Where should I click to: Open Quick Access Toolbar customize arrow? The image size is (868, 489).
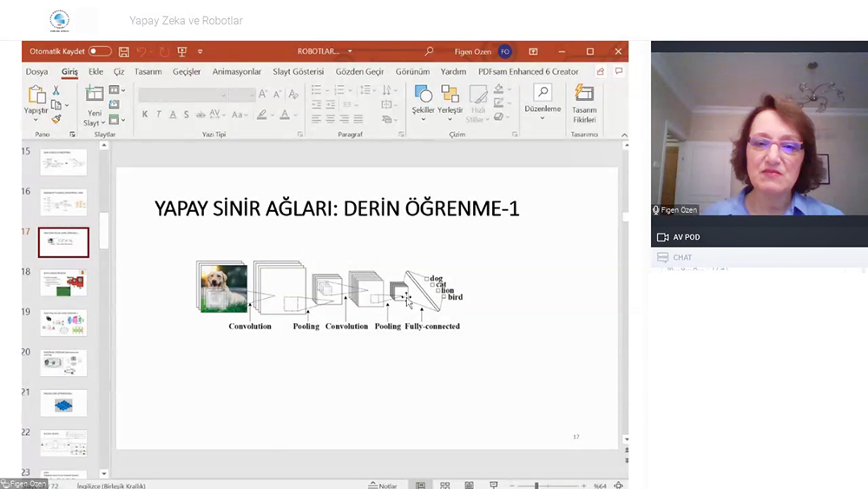[x=200, y=51]
